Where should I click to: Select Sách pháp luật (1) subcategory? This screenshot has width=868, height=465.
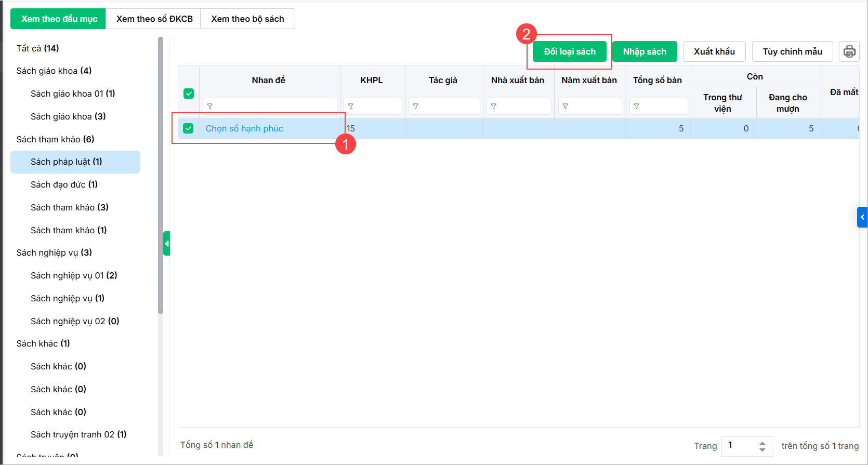pyautogui.click(x=75, y=162)
